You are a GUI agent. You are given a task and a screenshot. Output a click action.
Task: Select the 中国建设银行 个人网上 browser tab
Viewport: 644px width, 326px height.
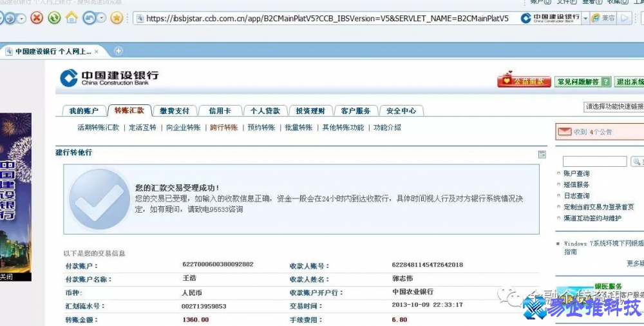(53, 52)
